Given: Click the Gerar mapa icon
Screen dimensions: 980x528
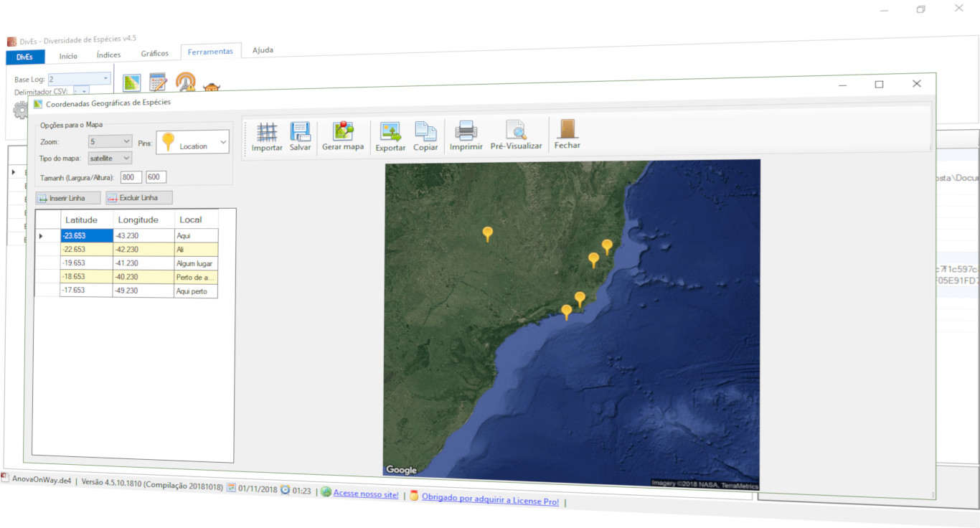Looking at the screenshot, I should tap(343, 131).
